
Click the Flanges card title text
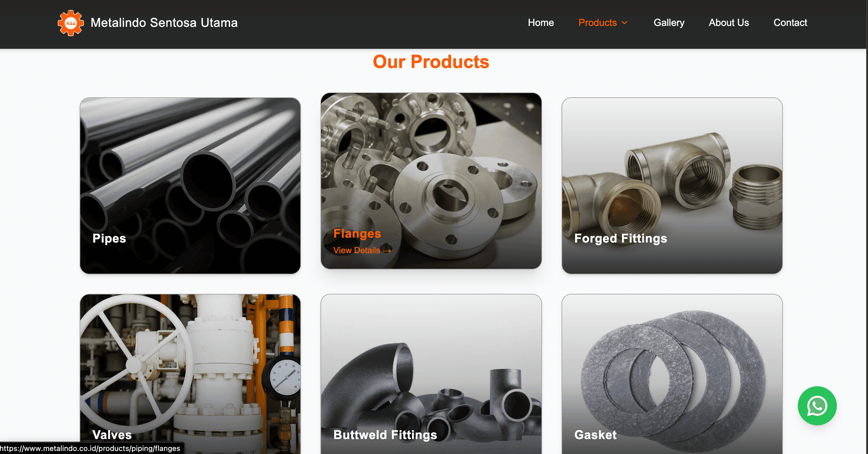point(357,233)
